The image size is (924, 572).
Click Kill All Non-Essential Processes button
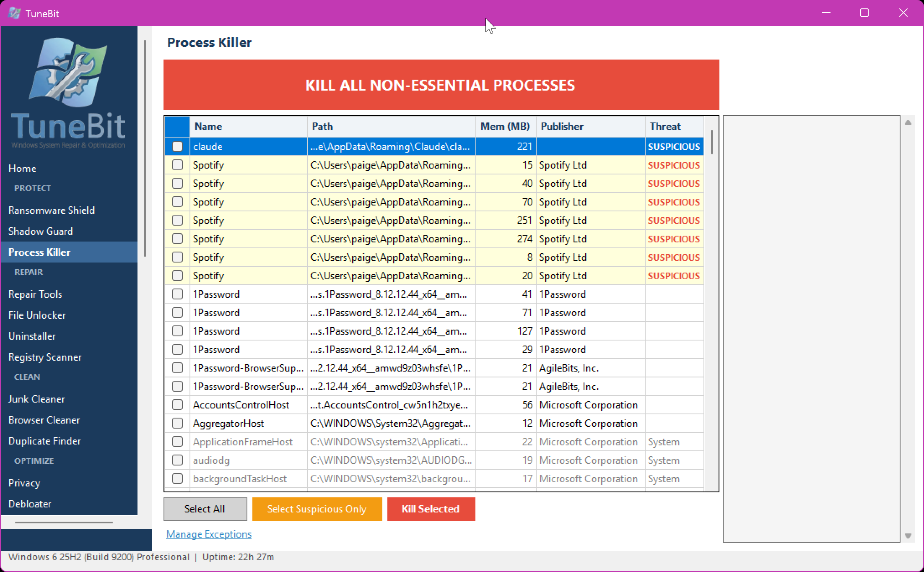(x=441, y=85)
